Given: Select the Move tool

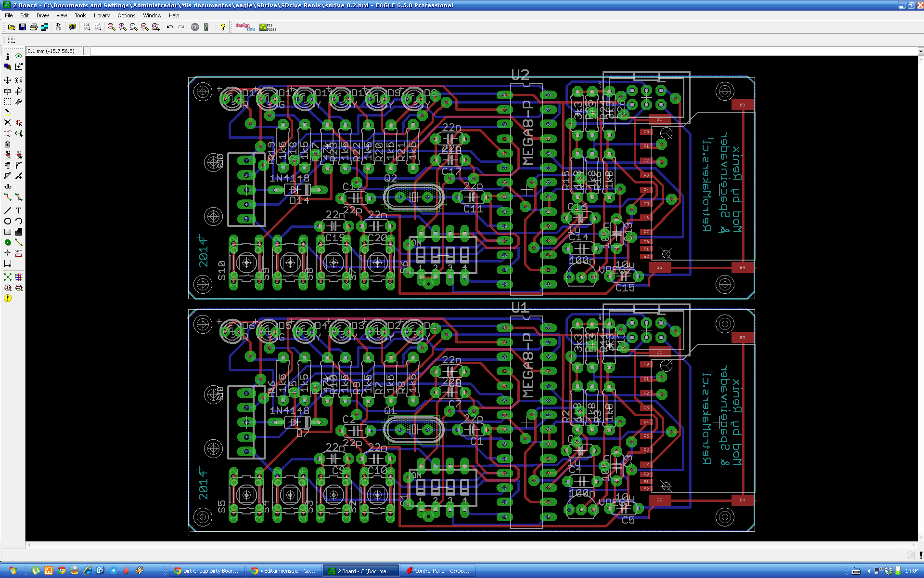Looking at the screenshot, I should [x=8, y=80].
